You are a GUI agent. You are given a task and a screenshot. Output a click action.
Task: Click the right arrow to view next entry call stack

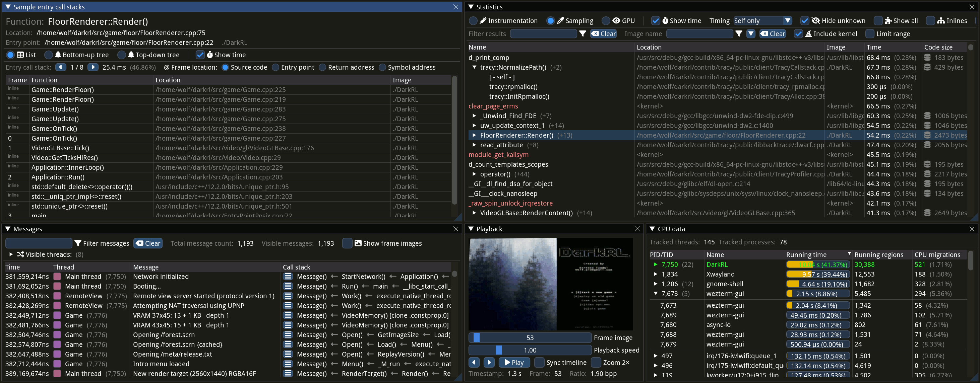point(93,67)
